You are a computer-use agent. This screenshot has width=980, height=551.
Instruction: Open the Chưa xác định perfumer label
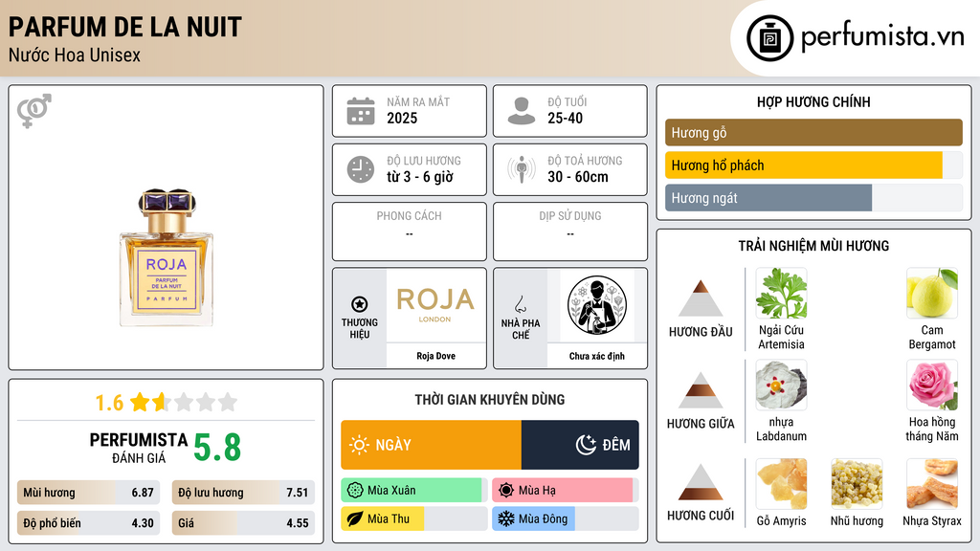point(597,356)
